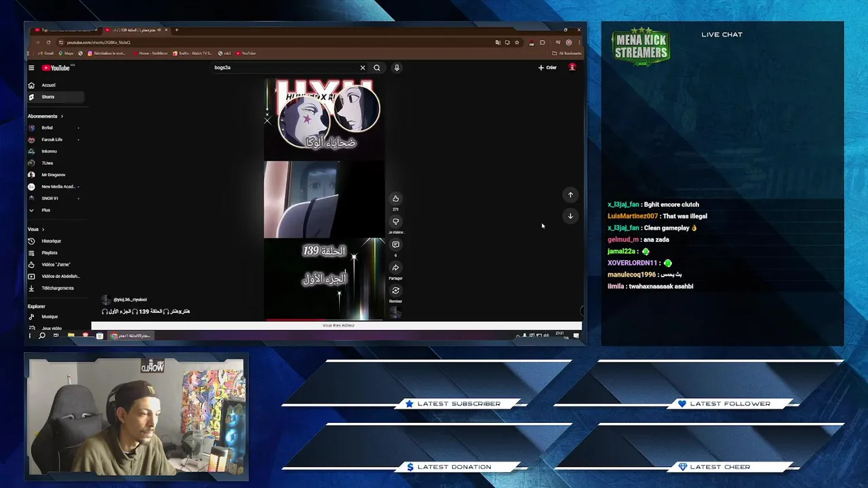
Task: Bookmark this page with the star
Action: click(517, 42)
